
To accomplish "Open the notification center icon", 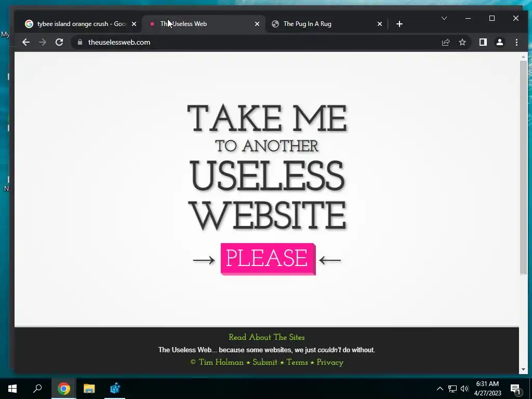I will 516,389.
